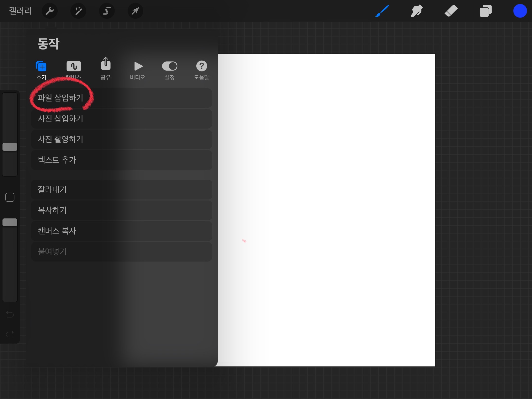Select the Eraser tool

pyautogui.click(x=451, y=11)
